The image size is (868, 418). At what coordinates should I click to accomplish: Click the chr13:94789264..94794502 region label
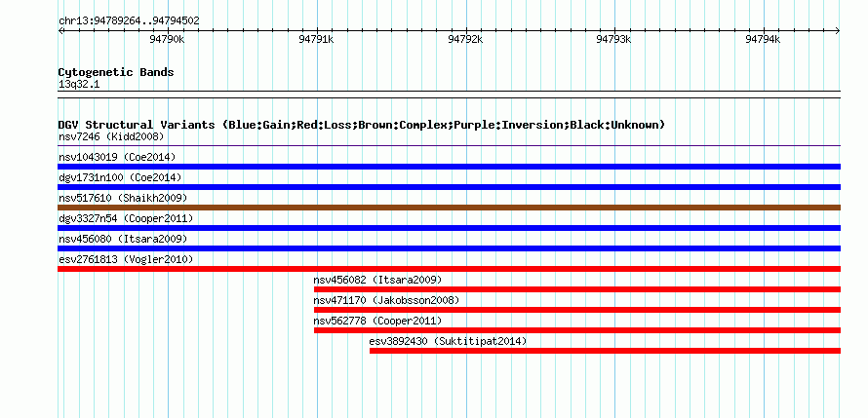(129, 21)
